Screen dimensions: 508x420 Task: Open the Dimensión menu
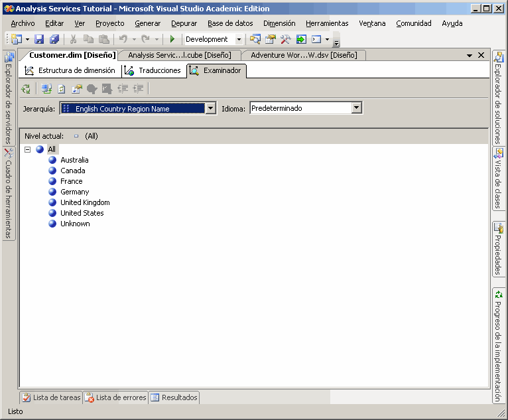click(x=279, y=23)
